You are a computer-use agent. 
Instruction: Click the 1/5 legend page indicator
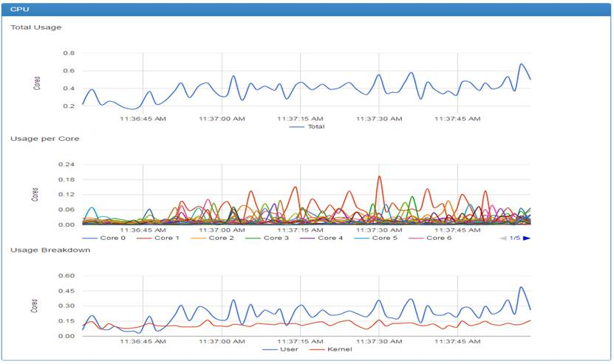coord(515,238)
